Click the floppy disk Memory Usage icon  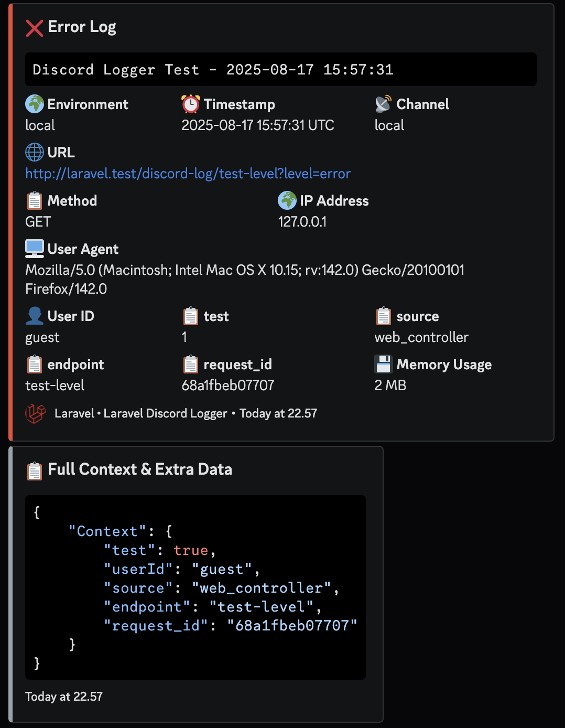[384, 365]
